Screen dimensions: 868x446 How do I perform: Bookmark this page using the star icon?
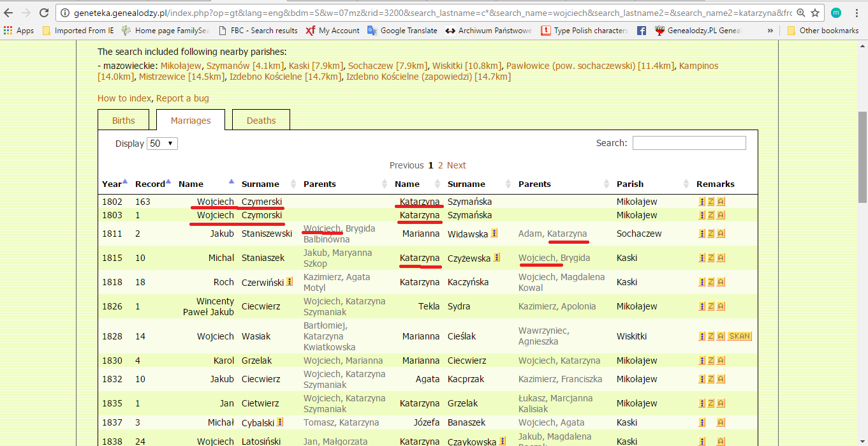click(x=816, y=13)
